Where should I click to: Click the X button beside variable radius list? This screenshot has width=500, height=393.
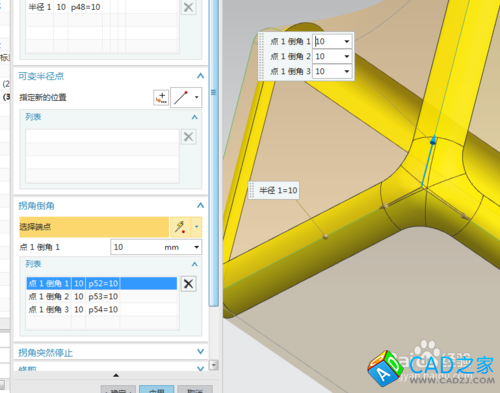(188, 137)
